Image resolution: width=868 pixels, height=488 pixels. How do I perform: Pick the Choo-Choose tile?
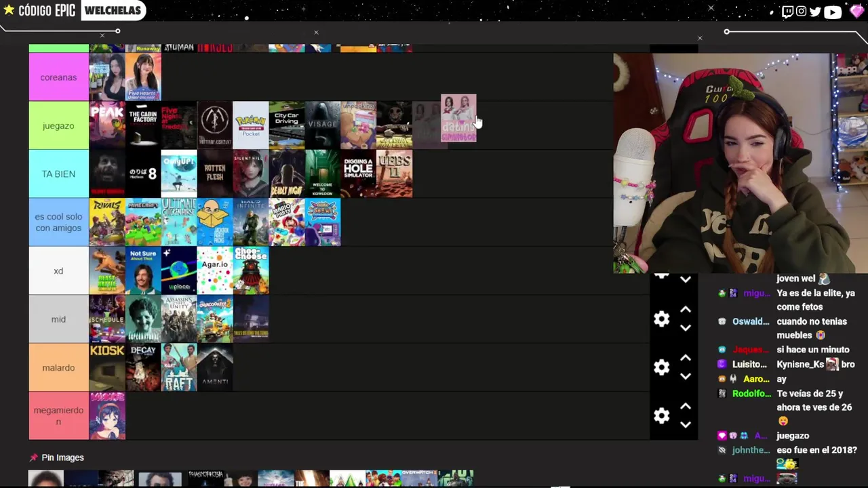tap(251, 270)
